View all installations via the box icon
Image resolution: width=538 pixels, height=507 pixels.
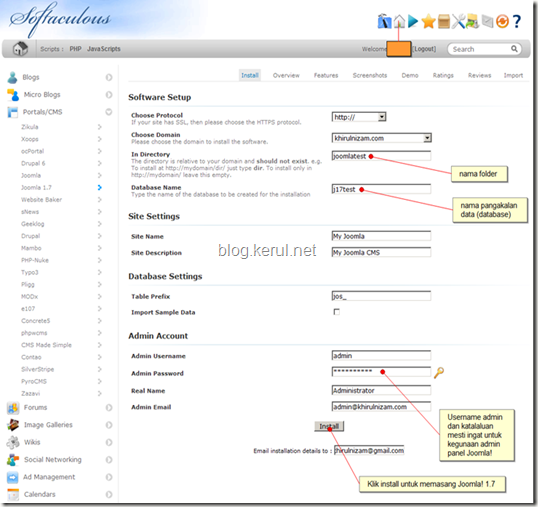point(444,22)
